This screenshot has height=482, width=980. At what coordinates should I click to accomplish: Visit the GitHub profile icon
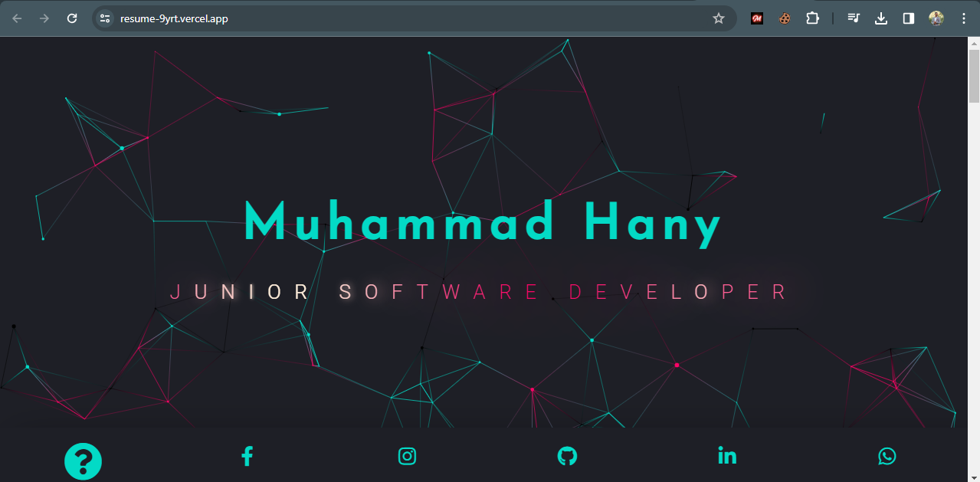click(x=567, y=457)
